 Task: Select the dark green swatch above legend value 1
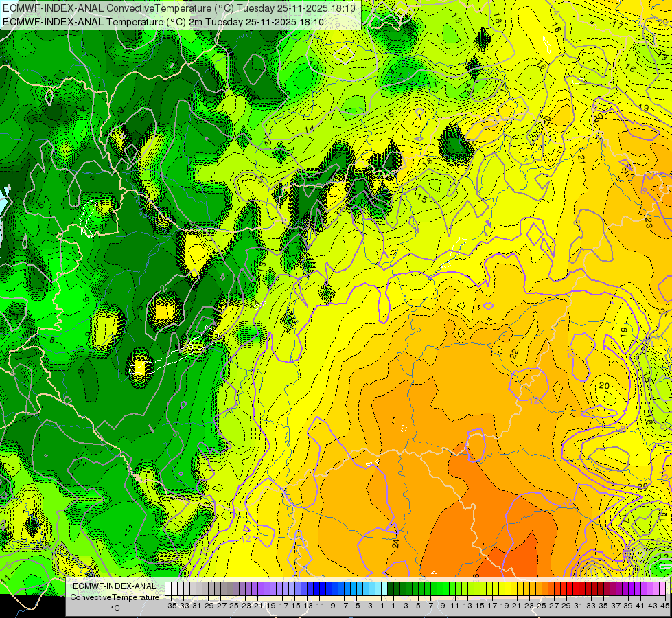391,589
